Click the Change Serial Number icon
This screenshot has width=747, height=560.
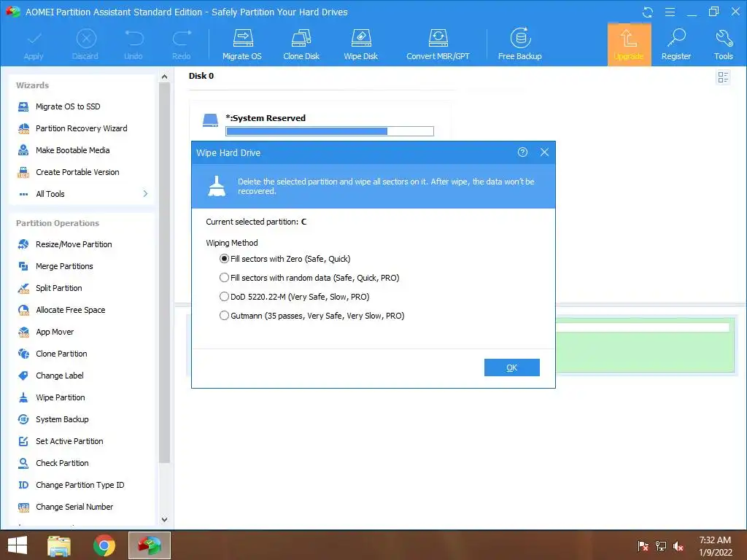pos(23,507)
